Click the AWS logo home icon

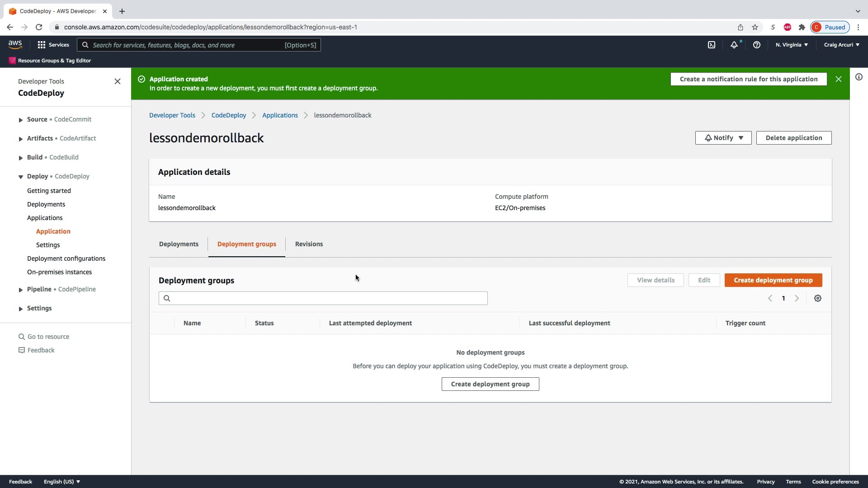tap(15, 44)
